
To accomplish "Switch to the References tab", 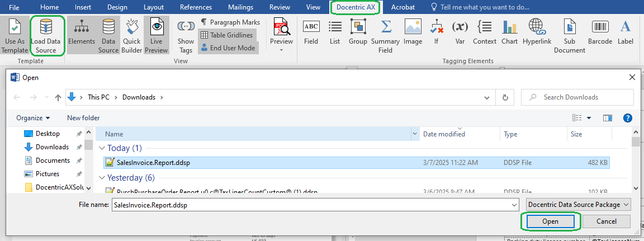I will click(x=196, y=7).
